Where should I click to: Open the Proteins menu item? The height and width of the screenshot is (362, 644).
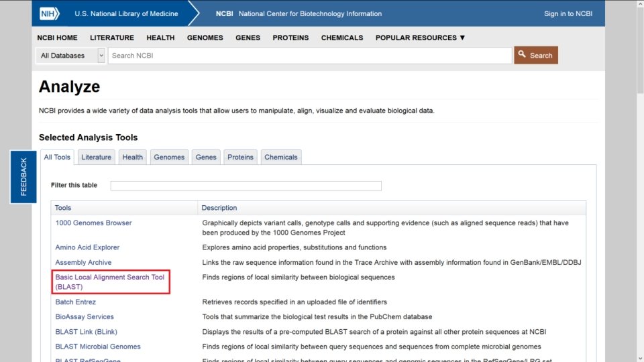click(x=290, y=38)
